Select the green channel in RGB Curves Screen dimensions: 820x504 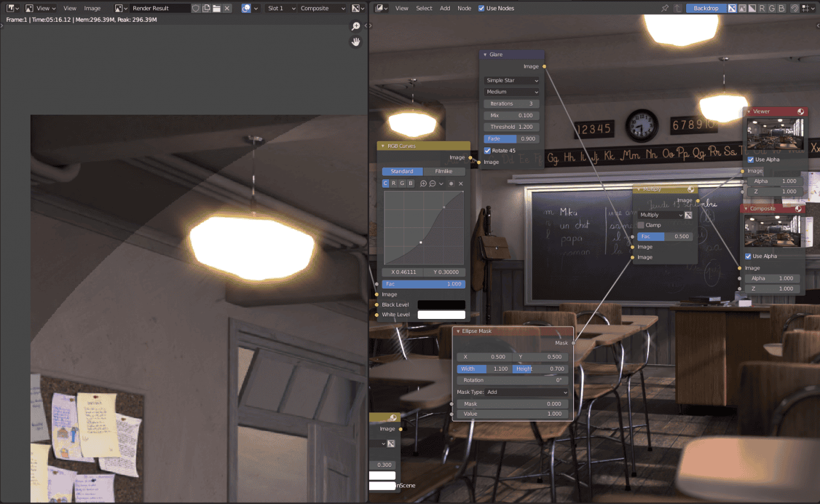pos(402,184)
